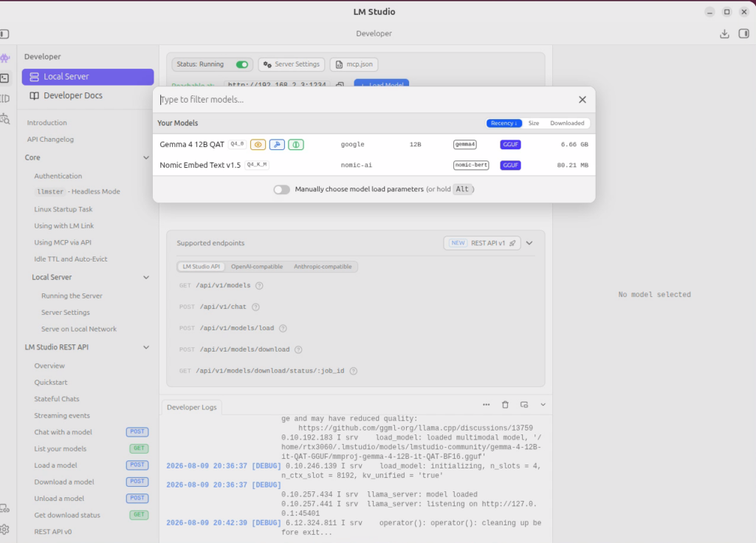Collapse the Core docs section
This screenshot has height=543, width=756.
click(x=146, y=157)
